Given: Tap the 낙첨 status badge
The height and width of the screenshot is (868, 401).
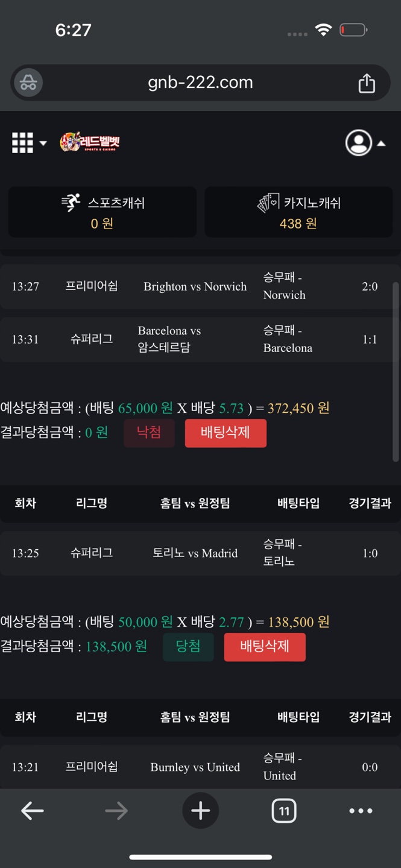Looking at the screenshot, I should click(149, 433).
